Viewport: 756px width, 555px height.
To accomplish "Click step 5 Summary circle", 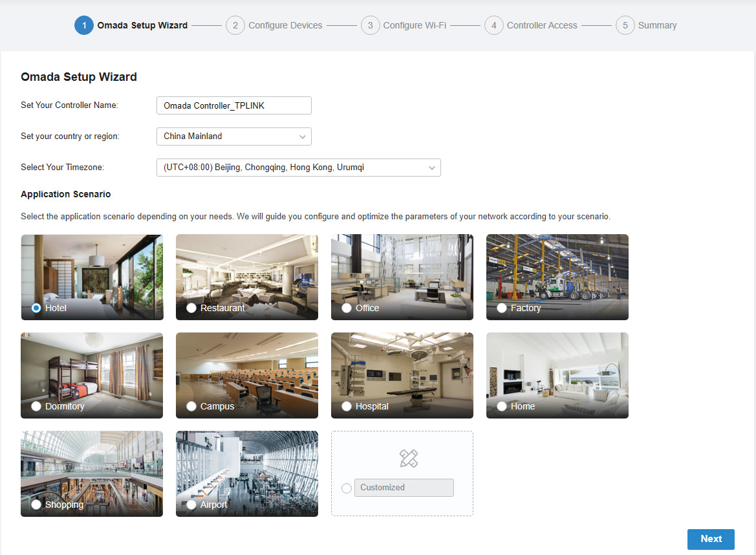I will click(625, 25).
